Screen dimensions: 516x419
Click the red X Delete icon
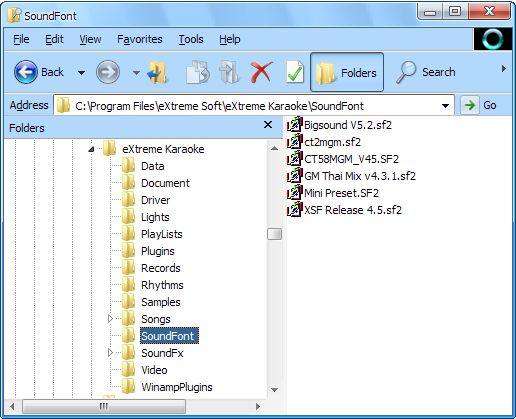(x=262, y=72)
